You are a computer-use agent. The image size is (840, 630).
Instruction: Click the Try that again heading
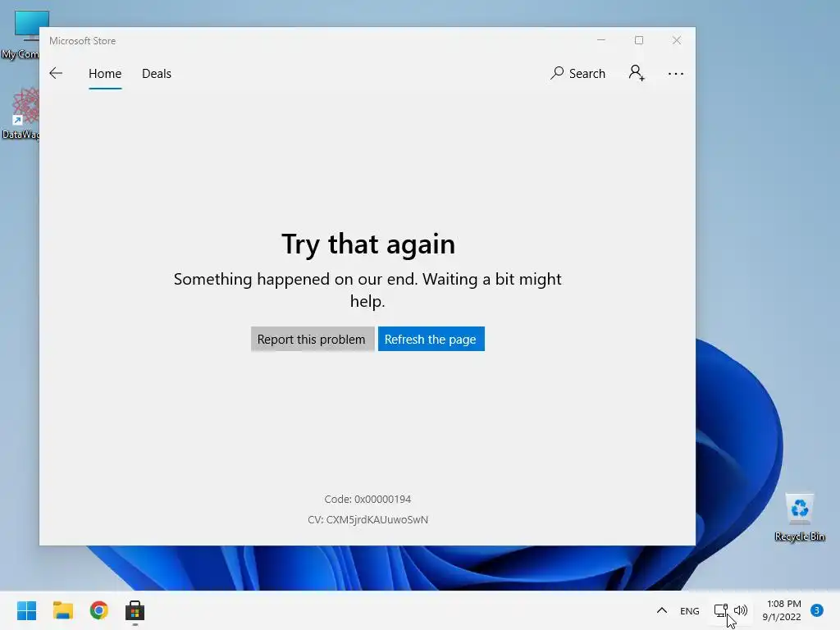coord(368,244)
